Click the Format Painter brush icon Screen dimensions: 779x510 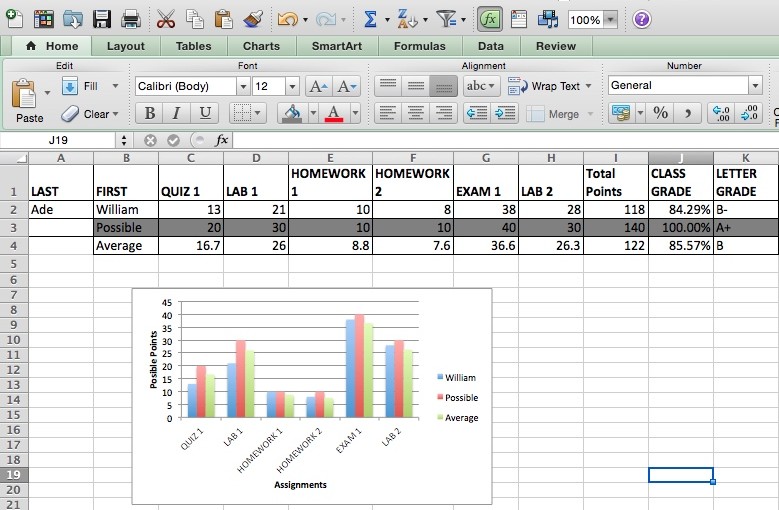click(253, 19)
